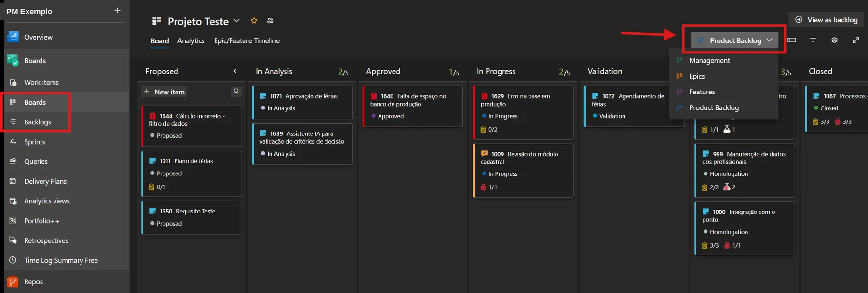The height and width of the screenshot is (293, 868).
Task: Click View as backlog
Action: coord(827,20)
